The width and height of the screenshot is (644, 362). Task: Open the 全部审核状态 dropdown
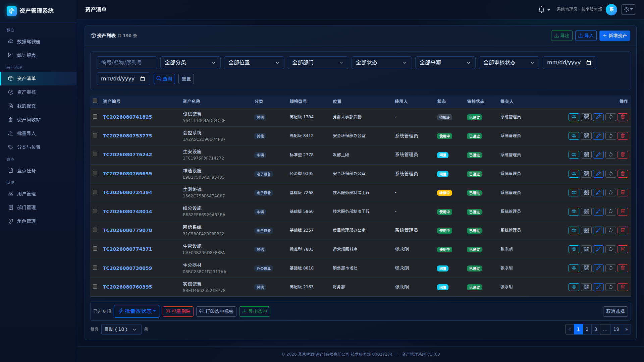pyautogui.click(x=509, y=63)
